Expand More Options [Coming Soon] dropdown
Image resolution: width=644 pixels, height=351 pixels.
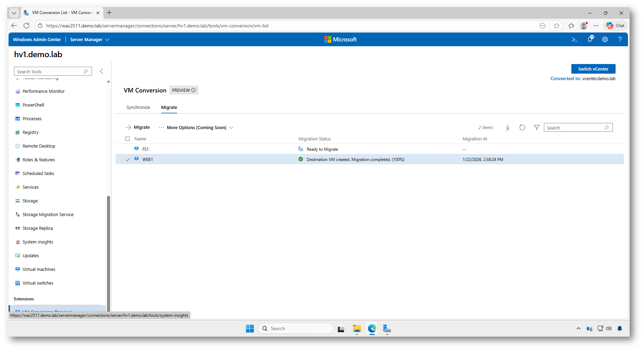coord(196,128)
